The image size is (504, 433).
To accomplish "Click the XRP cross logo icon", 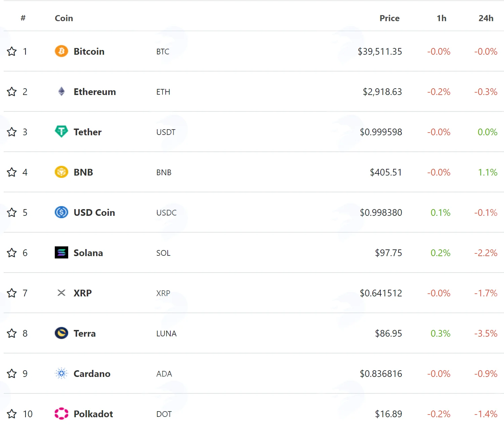I will pos(61,293).
